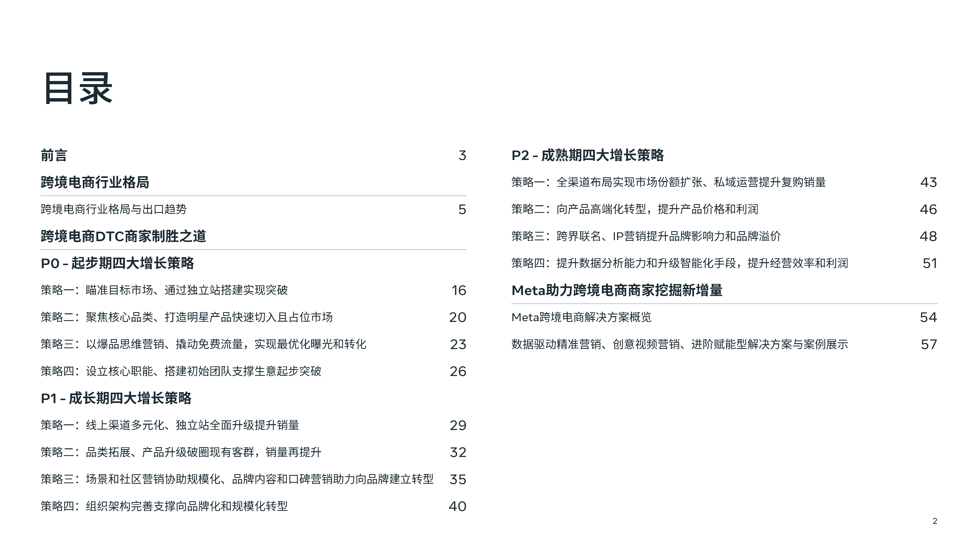Open 场景和社区营销协助规模化 entry
This screenshot has width=980, height=551.
pyautogui.click(x=237, y=479)
